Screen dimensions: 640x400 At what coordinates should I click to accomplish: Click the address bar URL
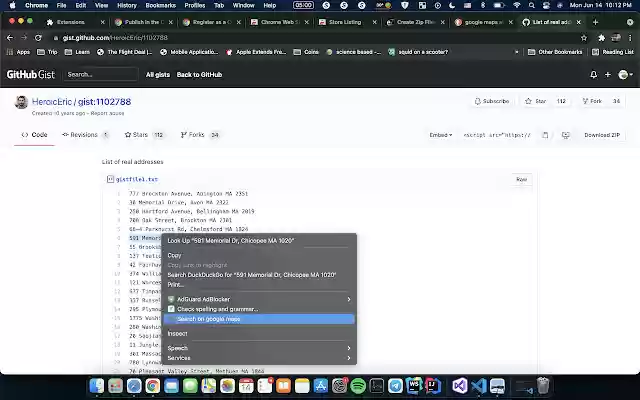(115, 38)
